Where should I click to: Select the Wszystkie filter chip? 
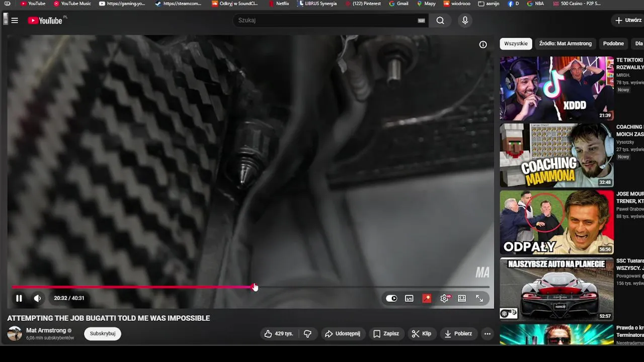(516, 44)
